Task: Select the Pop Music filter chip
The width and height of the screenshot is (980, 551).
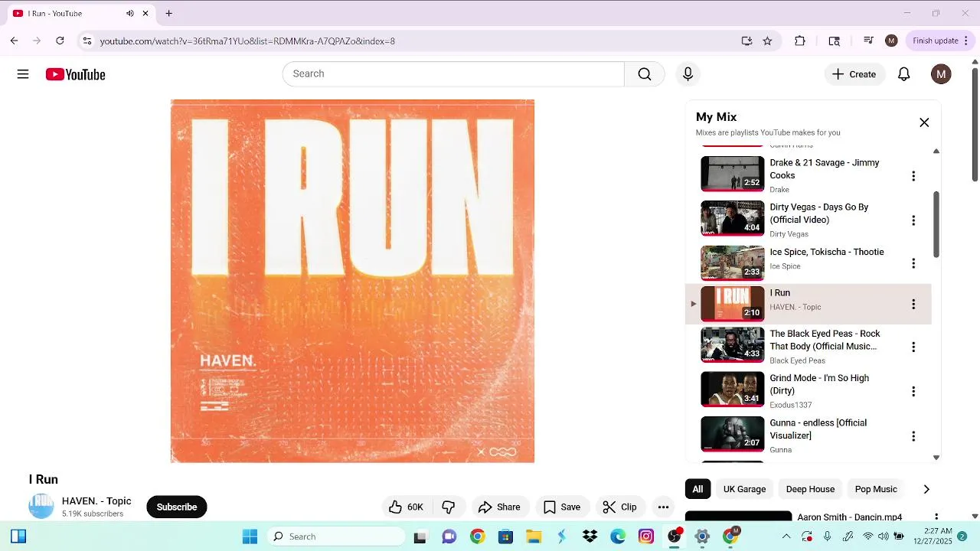Action: (876, 489)
